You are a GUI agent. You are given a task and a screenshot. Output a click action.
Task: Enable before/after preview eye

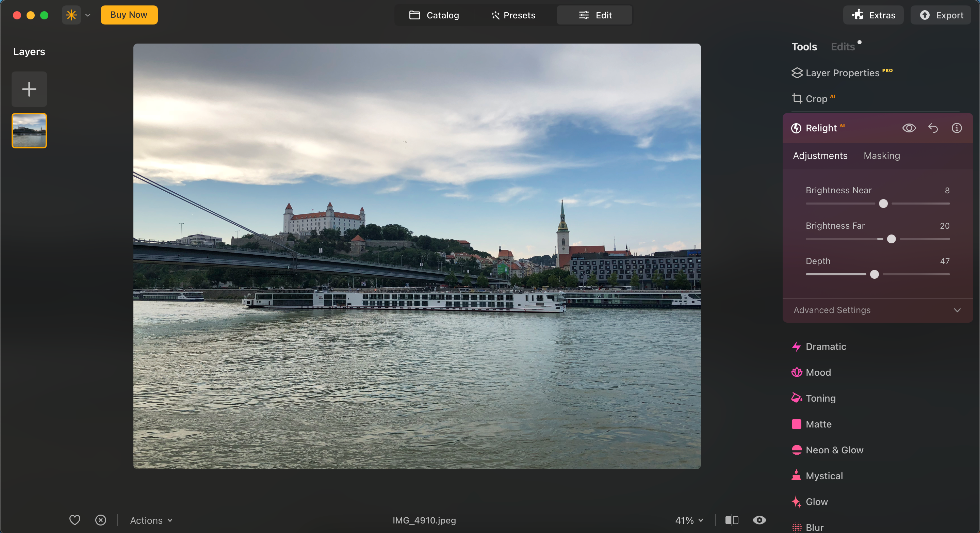click(x=759, y=520)
